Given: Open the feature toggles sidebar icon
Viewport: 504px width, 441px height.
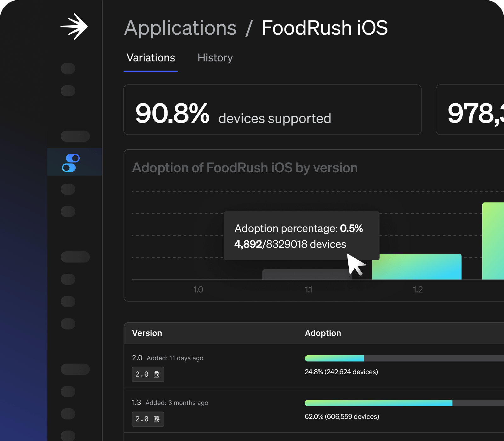Looking at the screenshot, I should 71,163.
